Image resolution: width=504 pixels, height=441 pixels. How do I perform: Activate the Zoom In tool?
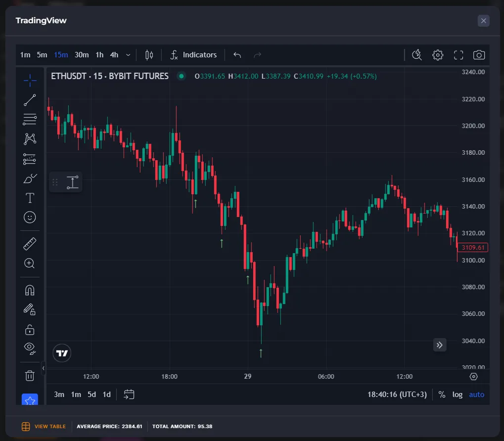pos(30,263)
